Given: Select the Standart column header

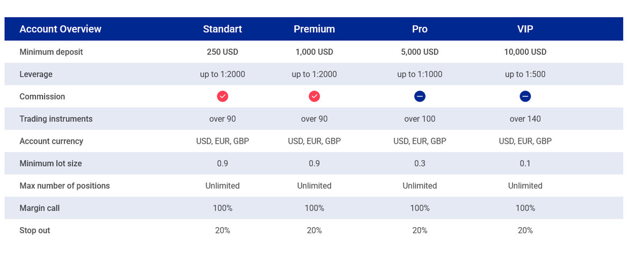Looking at the screenshot, I should pyautogui.click(x=223, y=29).
